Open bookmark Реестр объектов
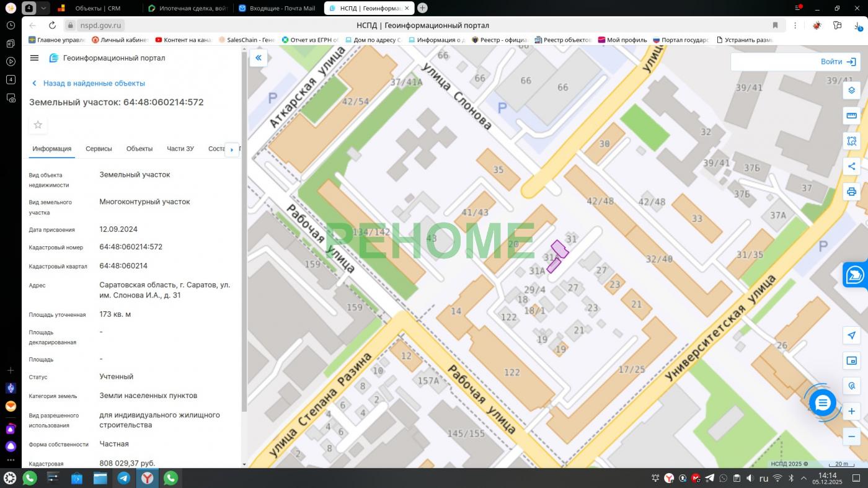Viewport: 868px width, 488px height. 563,40
